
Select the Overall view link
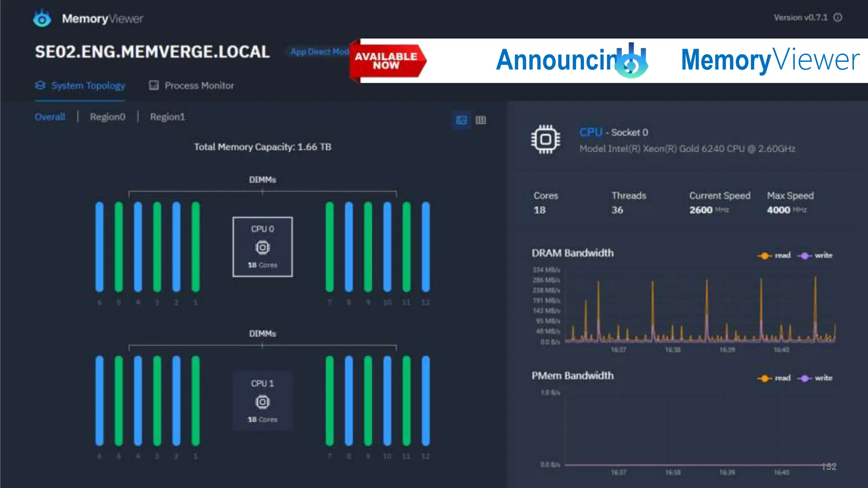click(x=50, y=117)
